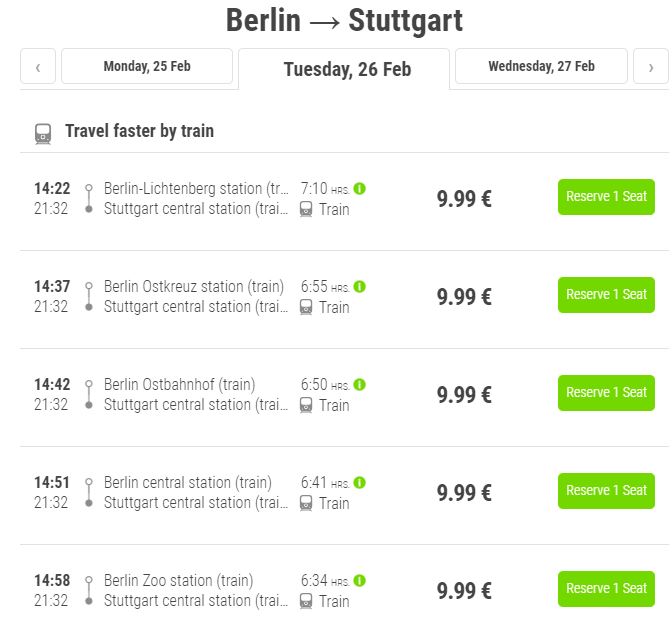Click the info icon beside 6:55 hrs duration

(360, 286)
